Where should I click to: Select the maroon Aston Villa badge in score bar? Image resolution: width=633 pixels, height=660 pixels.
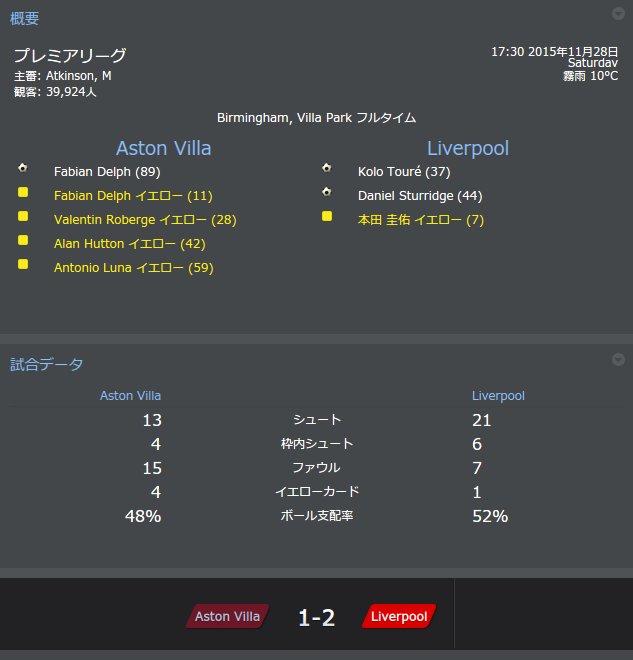click(227, 616)
